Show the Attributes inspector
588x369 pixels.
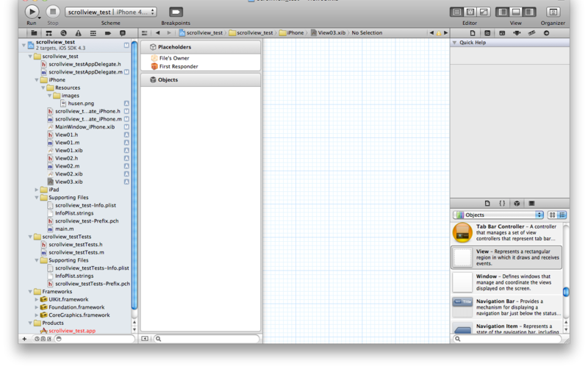pyautogui.click(x=517, y=33)
